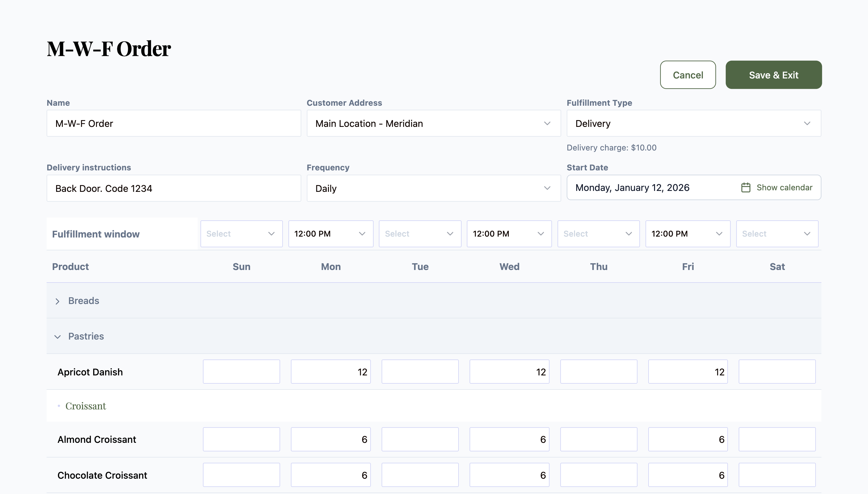Click Apricot Danish Monday quantity showing 12
Screen dimensions: 868x494
coord(330,371)
